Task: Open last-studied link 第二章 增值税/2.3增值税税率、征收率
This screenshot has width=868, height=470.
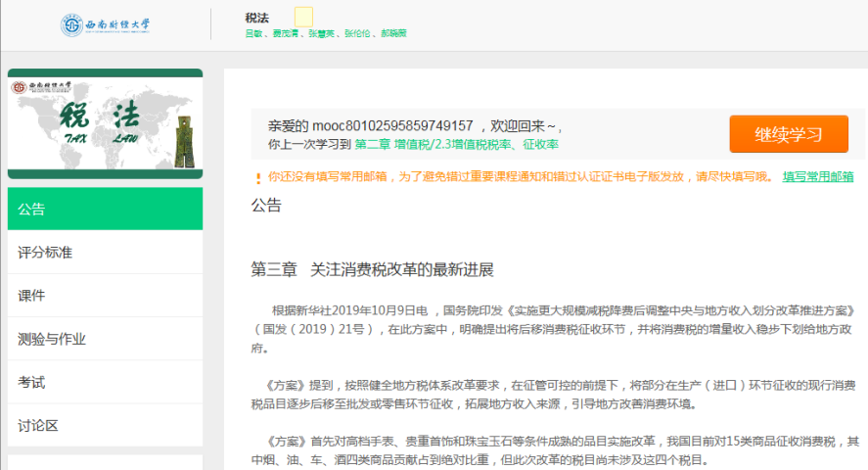Action: tap(457, 145)
